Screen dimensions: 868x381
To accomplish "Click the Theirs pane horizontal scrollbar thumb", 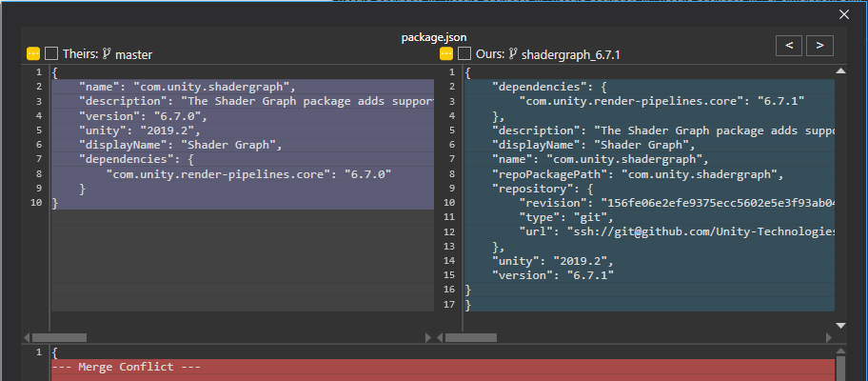I will click(x=59, y=337).
